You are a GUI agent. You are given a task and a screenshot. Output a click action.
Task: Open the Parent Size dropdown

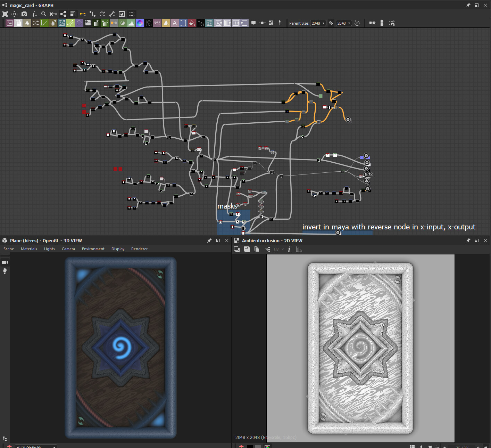tap(318, 23)
